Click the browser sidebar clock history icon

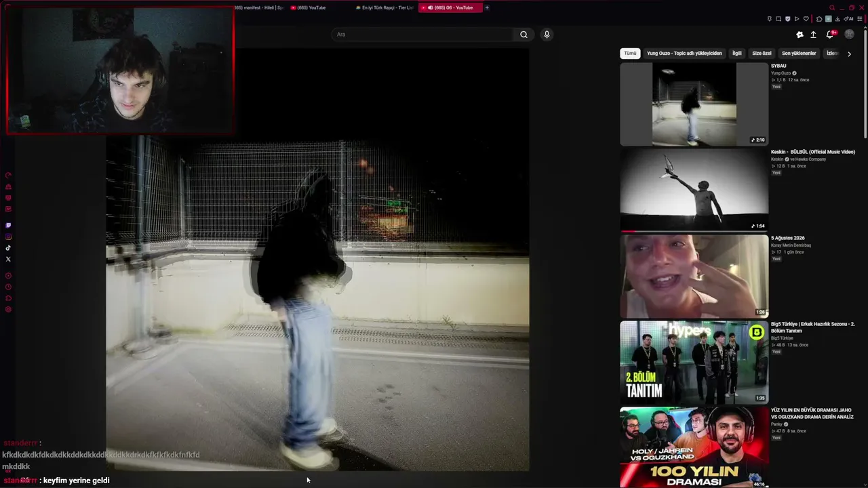pyautogui.click(x=8, y=287)
